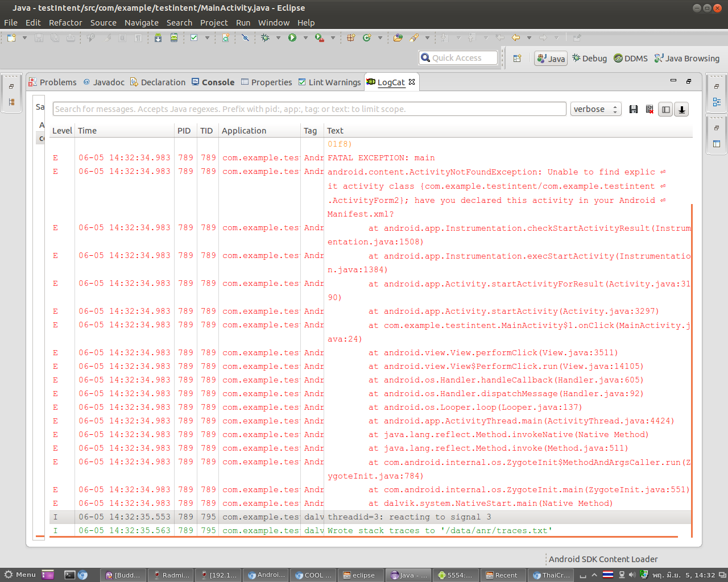Select the 'Wrote stack traces' log row
The image size is (728, 582).
(x=371, y=531)
